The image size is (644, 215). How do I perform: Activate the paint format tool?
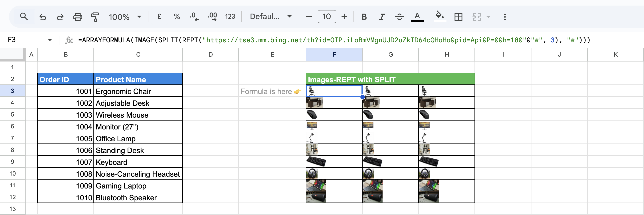point(95,17)
